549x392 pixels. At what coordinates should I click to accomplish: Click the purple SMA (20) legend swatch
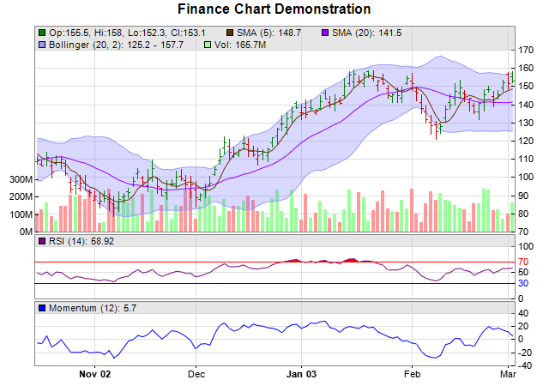pos(325,33)
